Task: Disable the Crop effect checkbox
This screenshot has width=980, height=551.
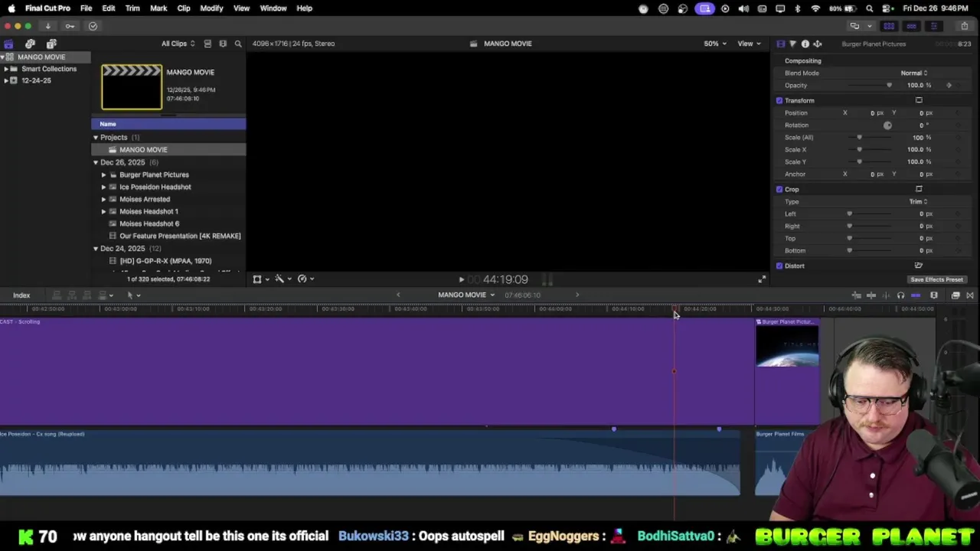Action: pos(779,189)
